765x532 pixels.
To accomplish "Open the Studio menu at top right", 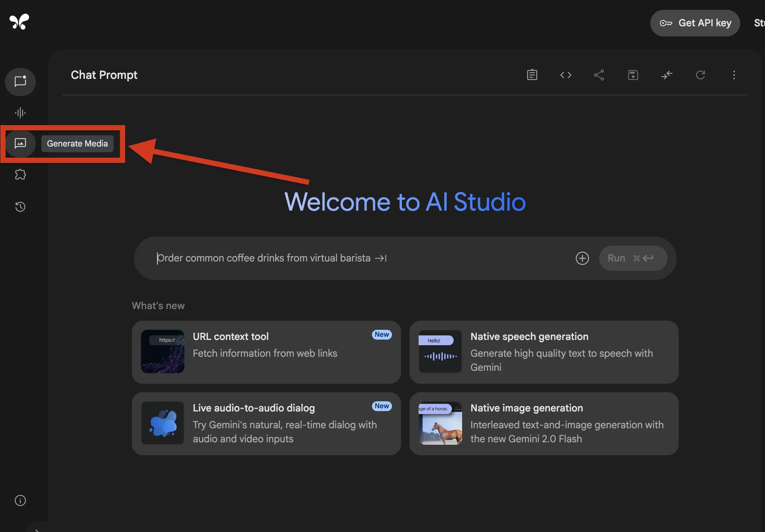I will click(x=759, y=23).
